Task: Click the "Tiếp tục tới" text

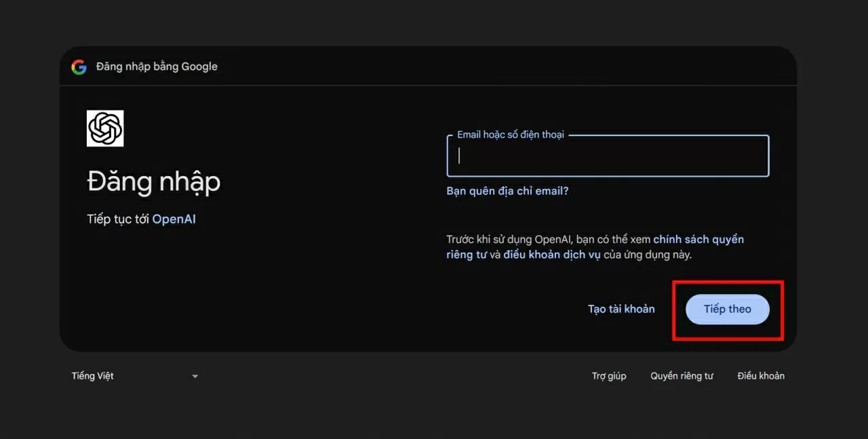Action: click(x=118, y=219)
